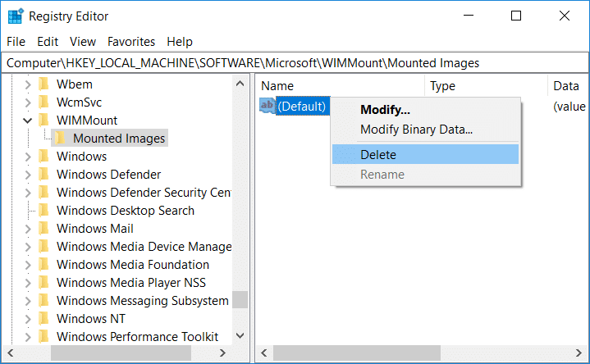Click the WIMMount folder icon
Image resolution: width=590 pixels, height=364 pixels.
coord(44,121)
